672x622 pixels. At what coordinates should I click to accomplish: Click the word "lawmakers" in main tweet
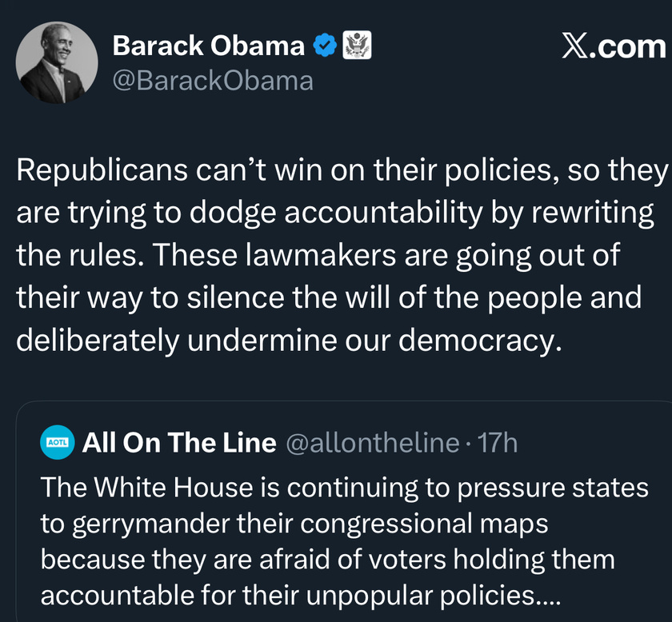[321, 255]
